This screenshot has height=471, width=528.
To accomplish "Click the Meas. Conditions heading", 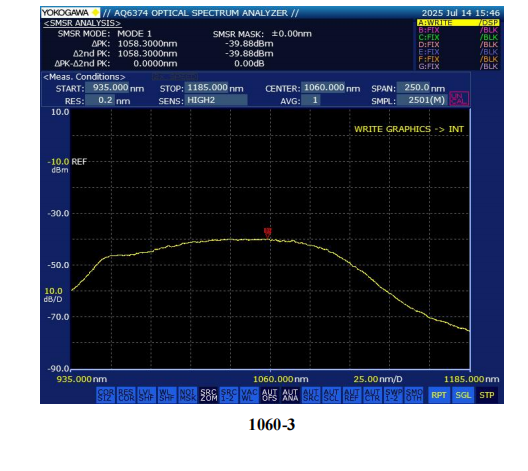I will point(84,77).
